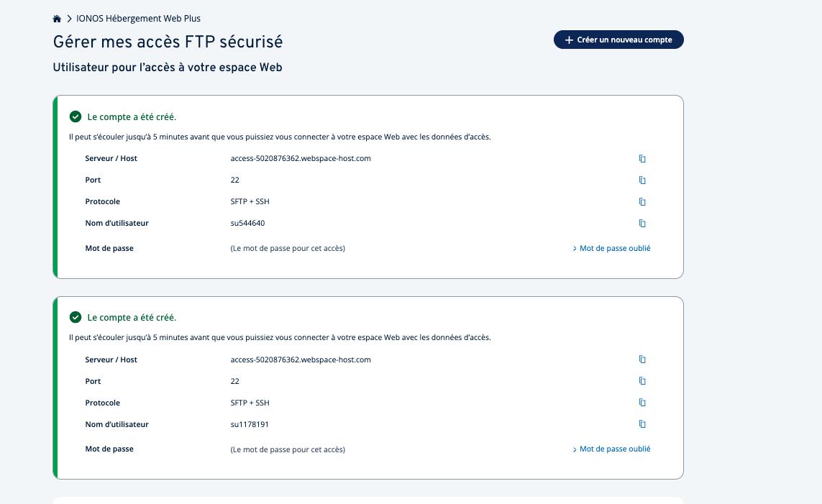Copy protocol SFTP + SSH for su1178191
This screenshot has height=504, width=822.
click(x=642, y=403)
